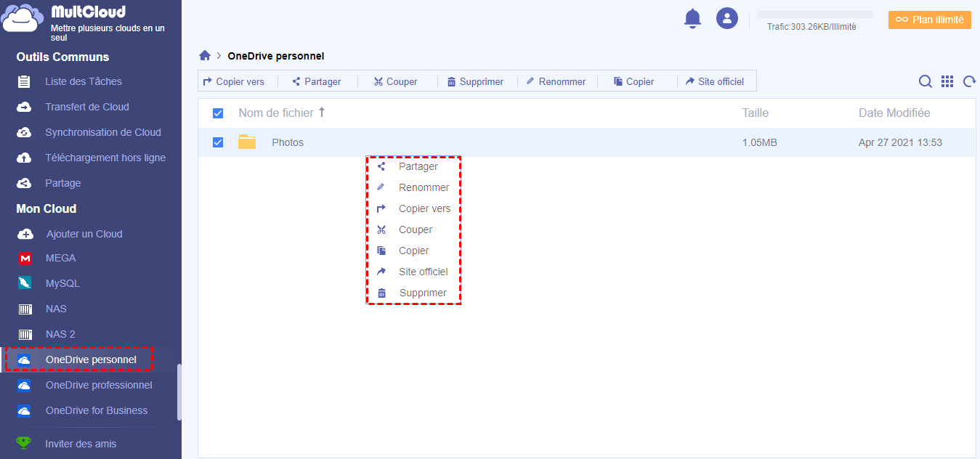This screenshot has height=459, width=980.
Task: Choose Copier in context menu
Action: tap(413, 251)
